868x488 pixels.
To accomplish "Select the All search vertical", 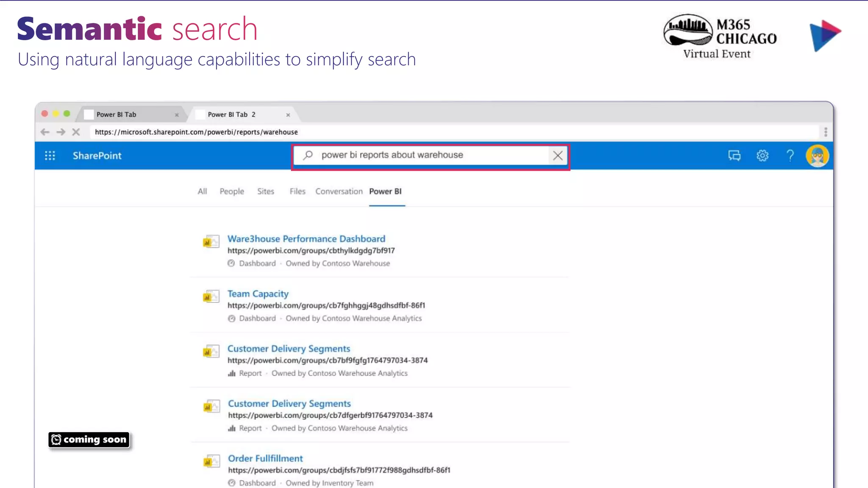I will tap(203, 191).
